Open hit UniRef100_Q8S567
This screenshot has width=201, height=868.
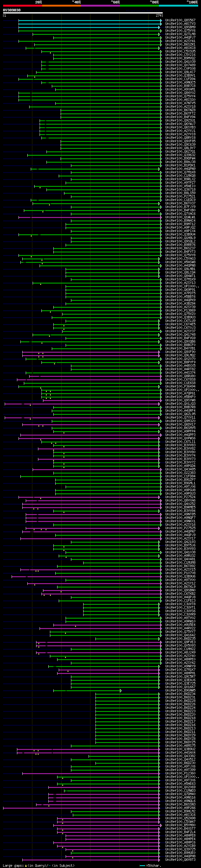[x=180, y=20]
